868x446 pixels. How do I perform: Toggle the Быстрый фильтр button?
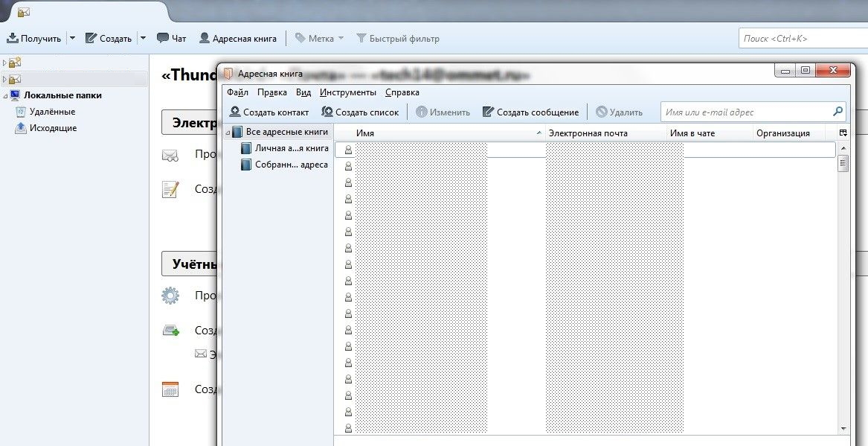coord(397,38)
